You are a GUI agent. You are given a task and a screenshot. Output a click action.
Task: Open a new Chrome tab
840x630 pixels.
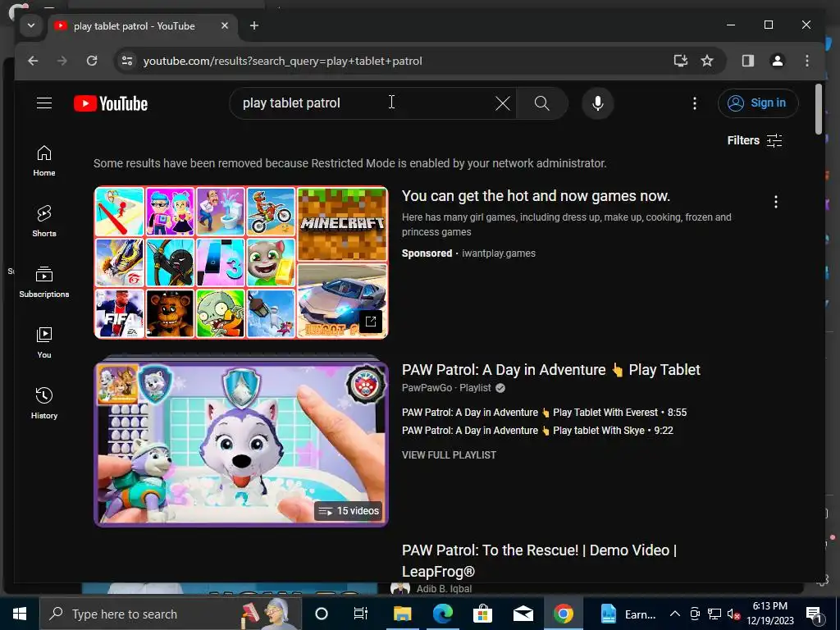point(254,25)
